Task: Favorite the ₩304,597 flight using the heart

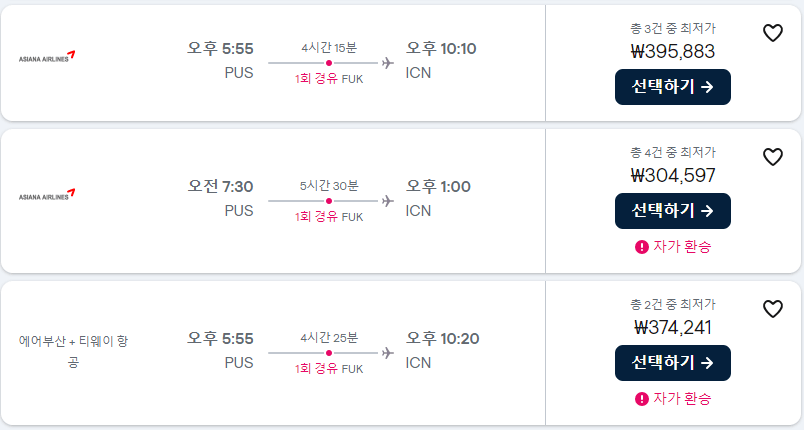Action: coord(772,157)
